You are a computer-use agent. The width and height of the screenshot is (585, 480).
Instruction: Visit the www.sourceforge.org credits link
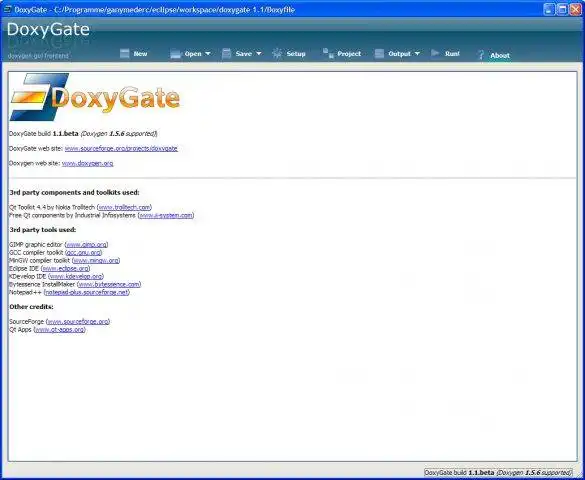click(78, 321)
